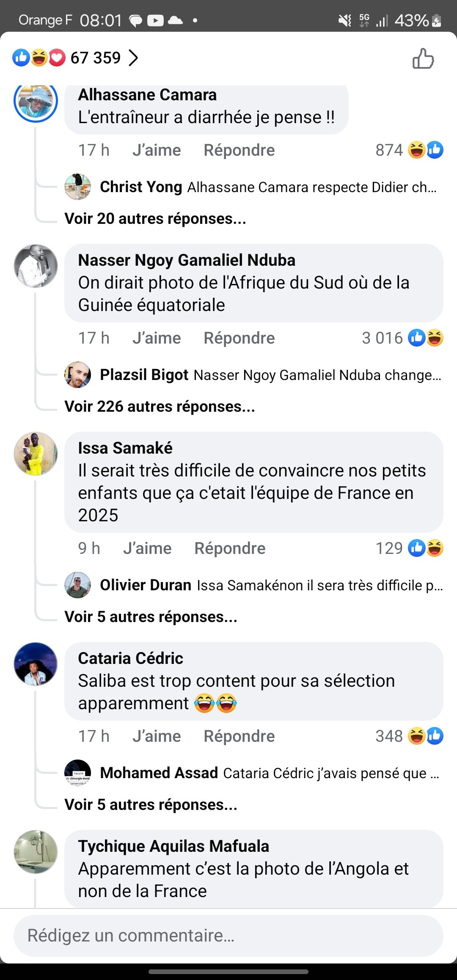
Task: Click the haha reaction count icon on Cataria Cédric's comment
Action: click(x=417, y=735)
